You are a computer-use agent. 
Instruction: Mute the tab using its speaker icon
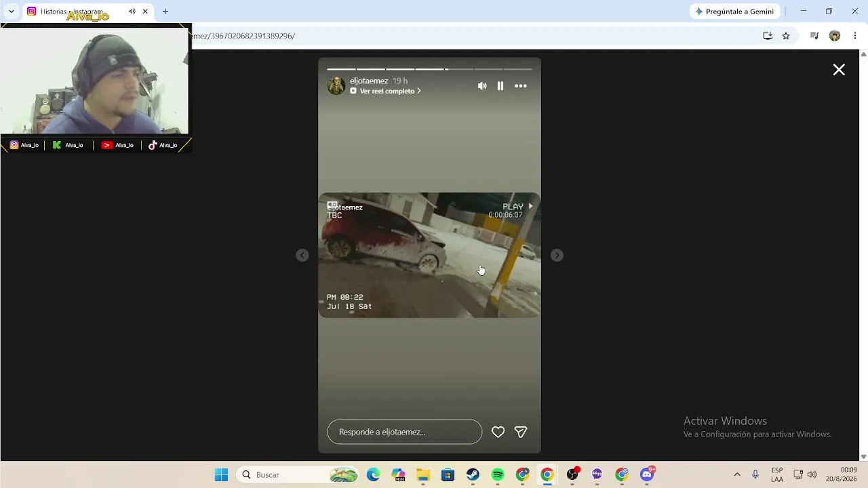(132, 12)
